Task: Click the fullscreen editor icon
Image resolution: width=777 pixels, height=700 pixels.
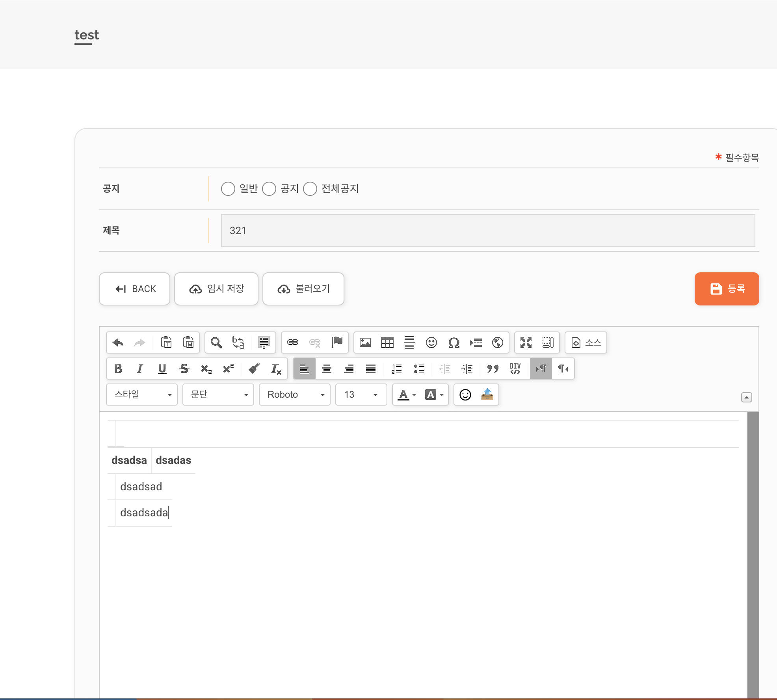Action: (526, 343)
